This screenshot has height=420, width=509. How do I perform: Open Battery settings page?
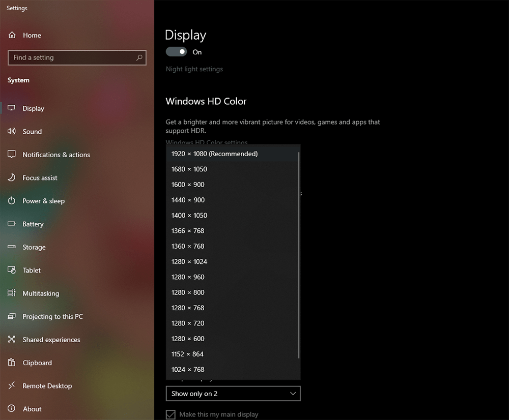coord(77,224)
